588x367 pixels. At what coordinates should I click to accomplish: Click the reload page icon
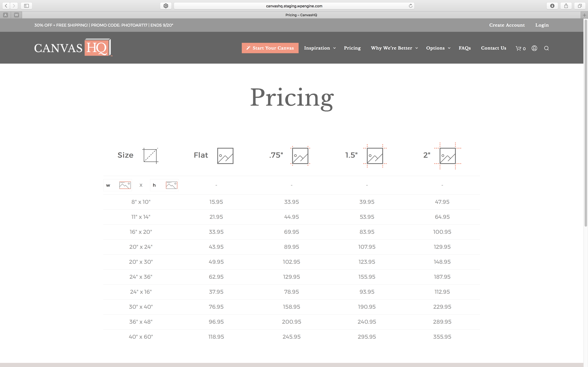click(411, 6)
